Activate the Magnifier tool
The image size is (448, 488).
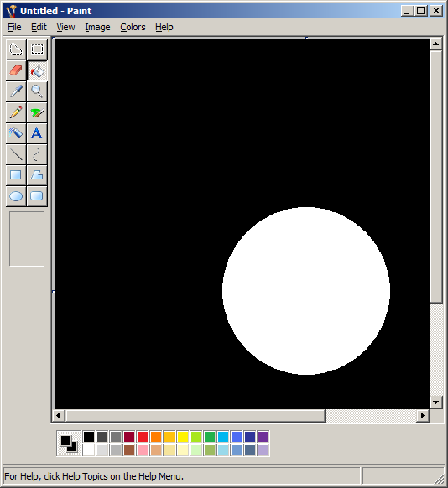pyautogui.click(x=37, y=91)
